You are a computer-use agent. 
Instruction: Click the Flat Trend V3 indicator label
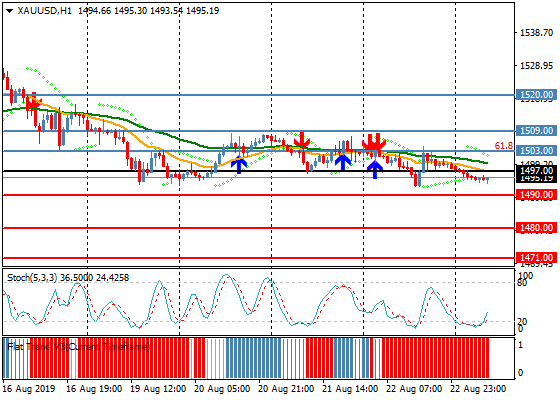(78, 346)
